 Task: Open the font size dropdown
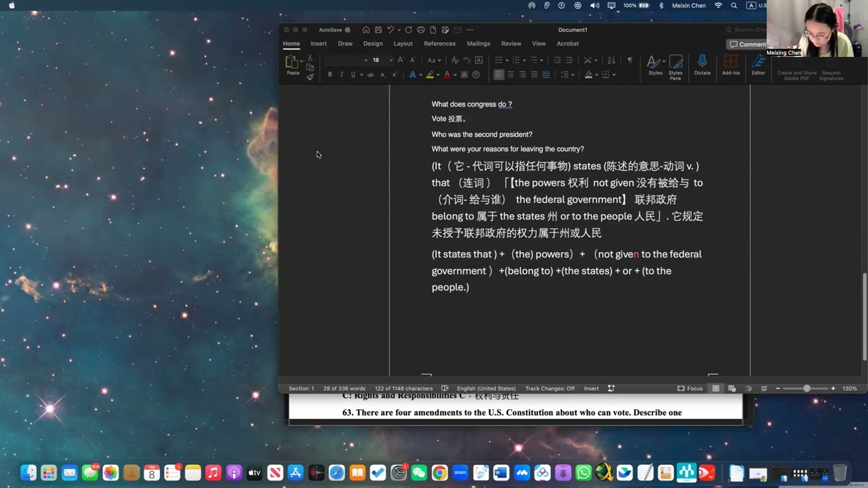pos(391,60)
